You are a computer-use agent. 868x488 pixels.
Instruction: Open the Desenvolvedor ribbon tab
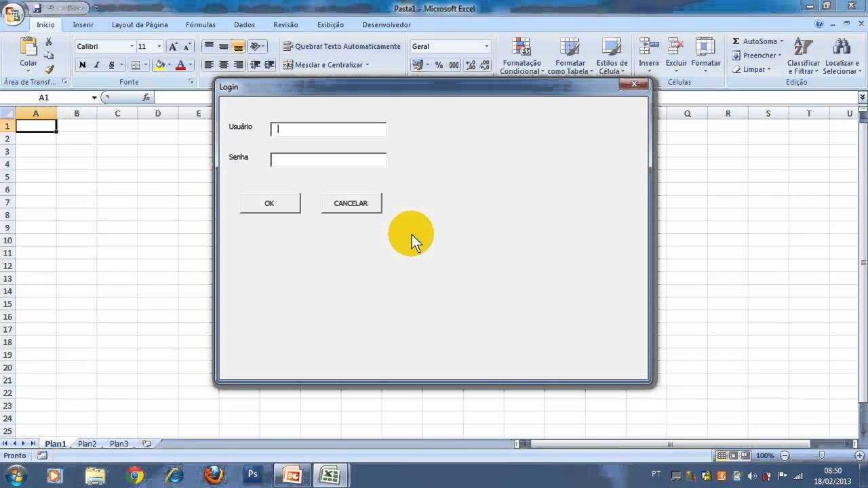click(x=387, y=24)
